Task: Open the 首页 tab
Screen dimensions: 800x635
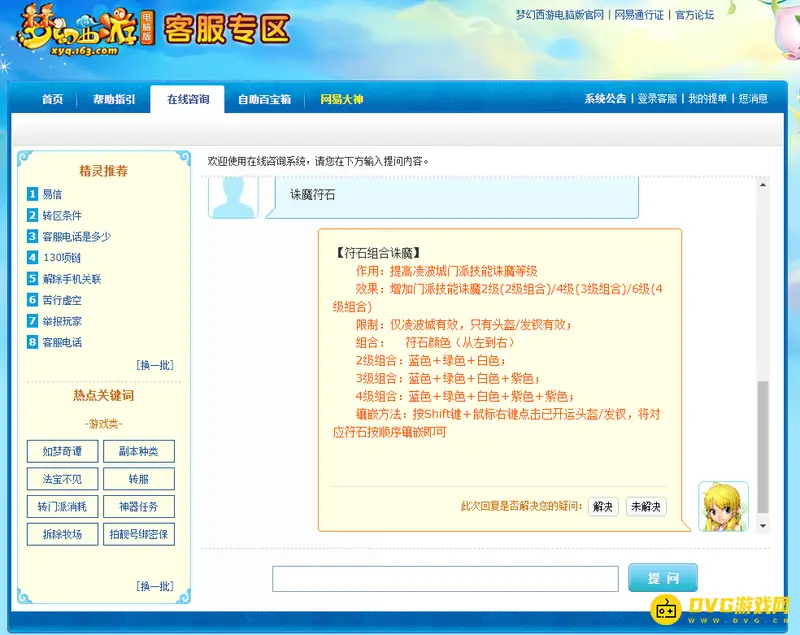Action: point(53,99)
